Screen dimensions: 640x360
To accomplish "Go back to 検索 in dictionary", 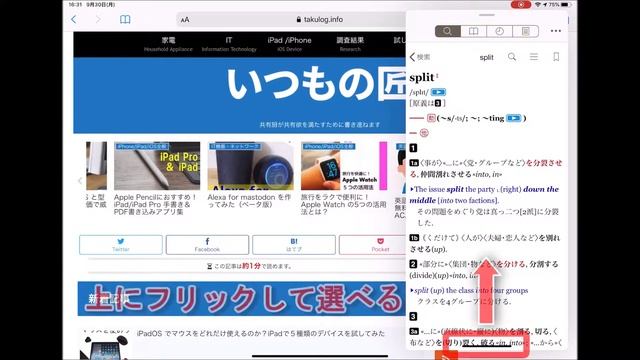I will coord(420,57).
